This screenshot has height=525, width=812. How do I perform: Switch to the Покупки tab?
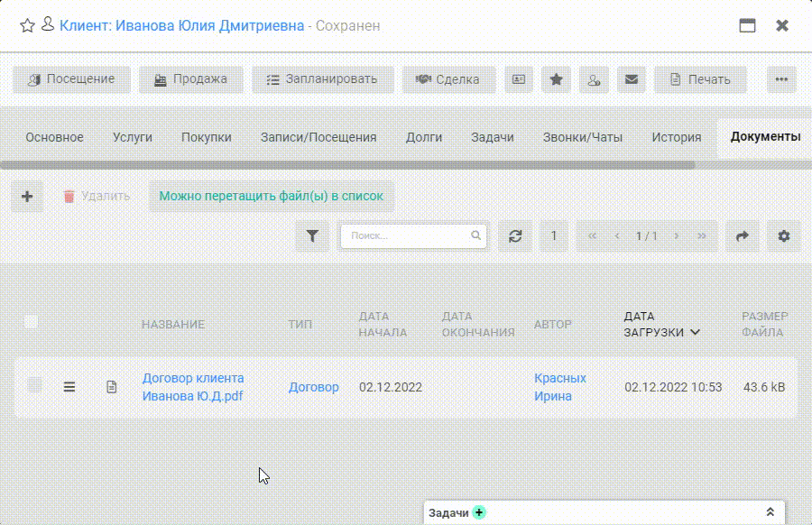[206, 137]
